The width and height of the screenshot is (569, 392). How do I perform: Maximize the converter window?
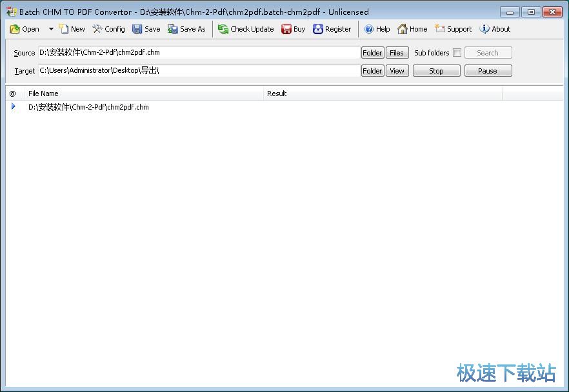tap(531, 12)
